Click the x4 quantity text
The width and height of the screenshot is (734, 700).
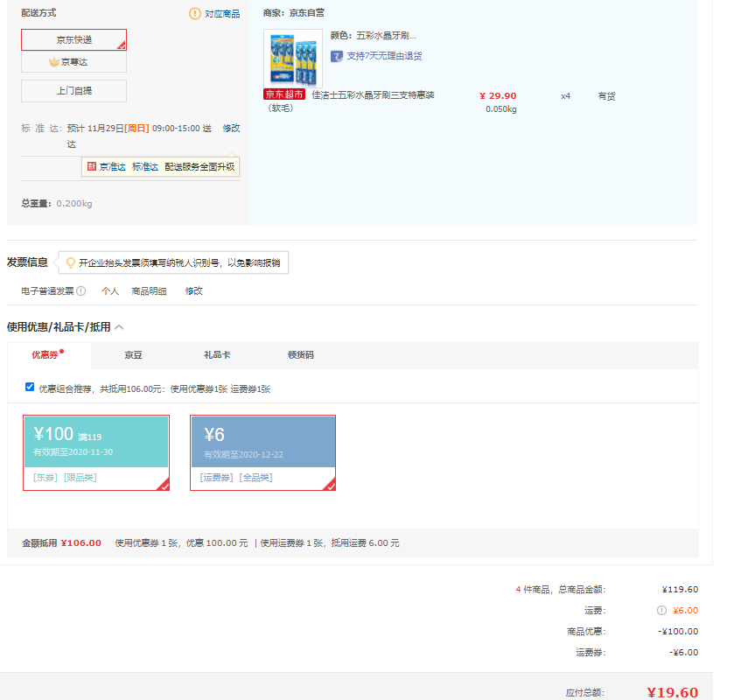565,96
